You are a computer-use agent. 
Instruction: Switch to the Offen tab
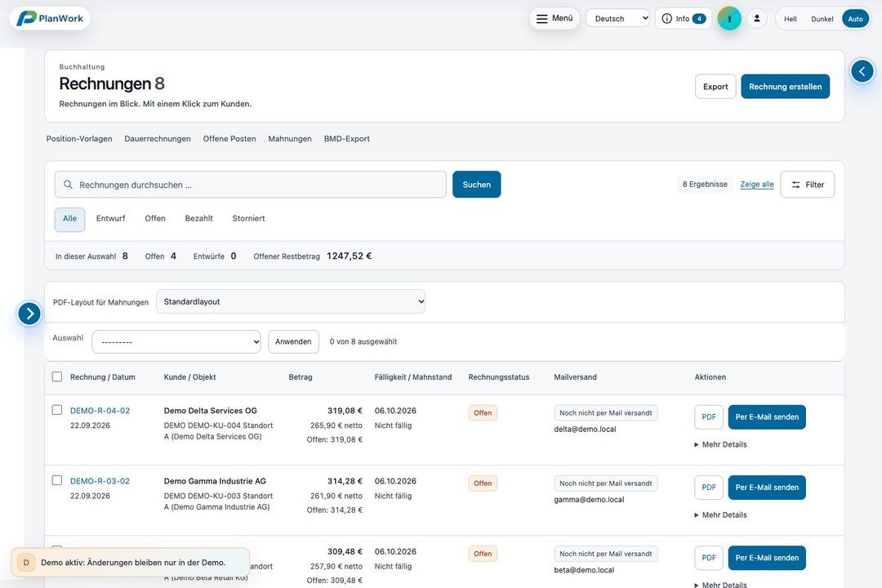(x=154, y=219)
